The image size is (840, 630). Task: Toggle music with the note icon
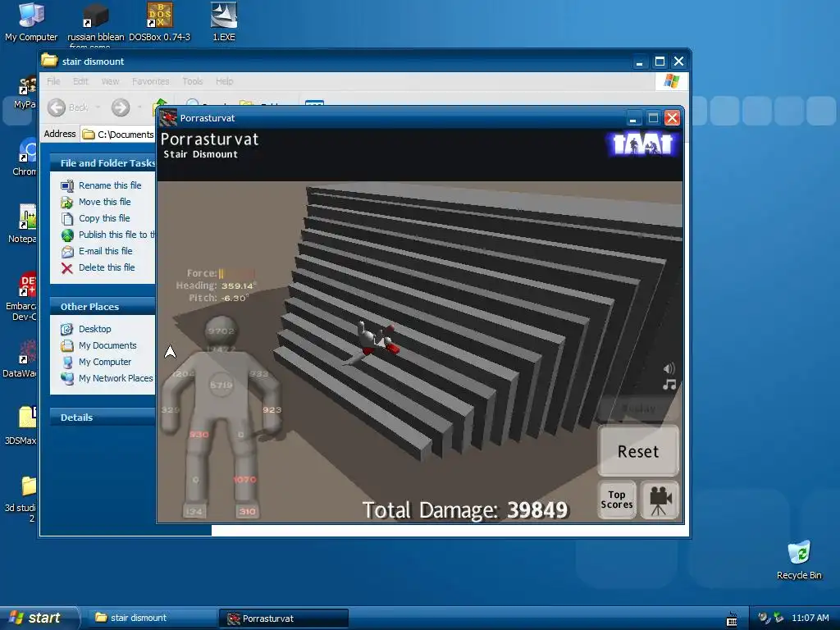point(669,385)
